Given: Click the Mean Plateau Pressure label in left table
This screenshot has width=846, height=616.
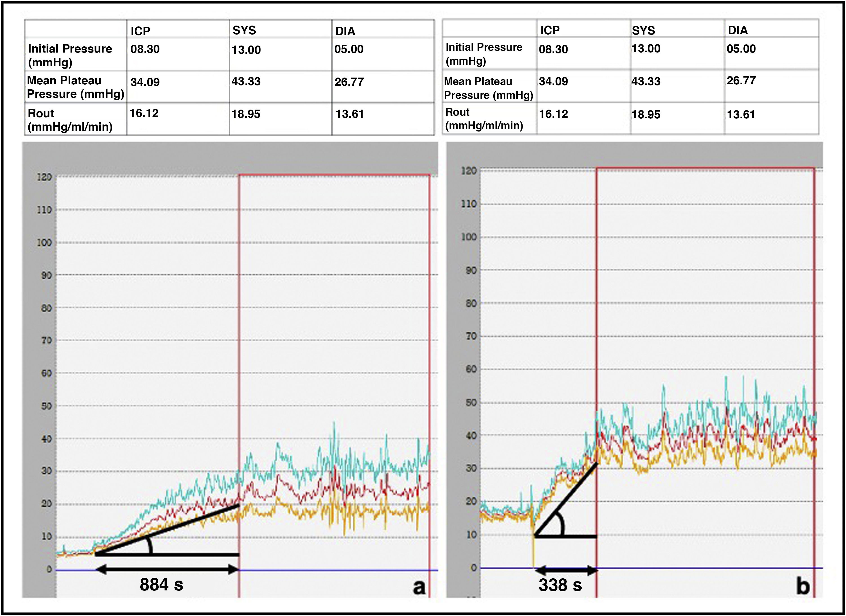Looking at the screenshot, I should [75, 87].
